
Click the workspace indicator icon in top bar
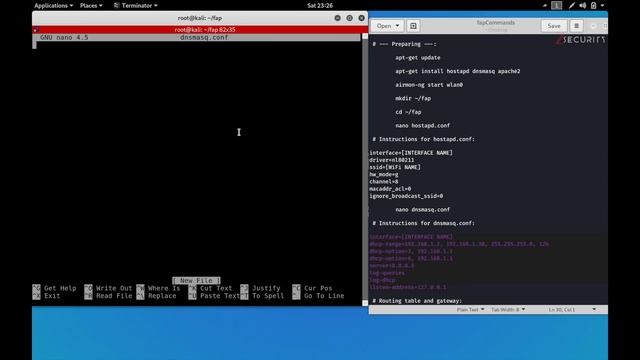tap(556, 5)
